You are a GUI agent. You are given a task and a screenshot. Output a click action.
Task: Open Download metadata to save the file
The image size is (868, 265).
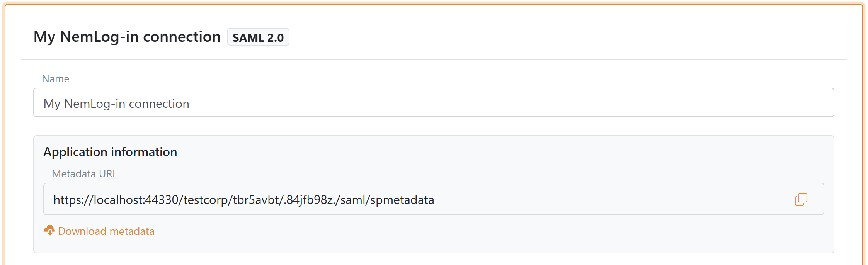[x=106, y=231]
